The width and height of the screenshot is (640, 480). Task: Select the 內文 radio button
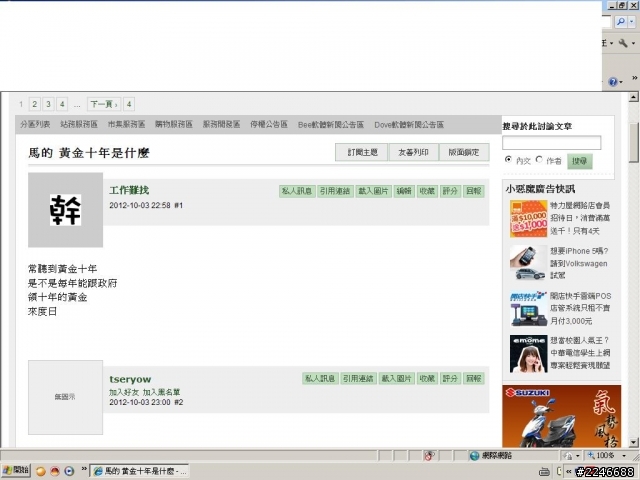508,160
